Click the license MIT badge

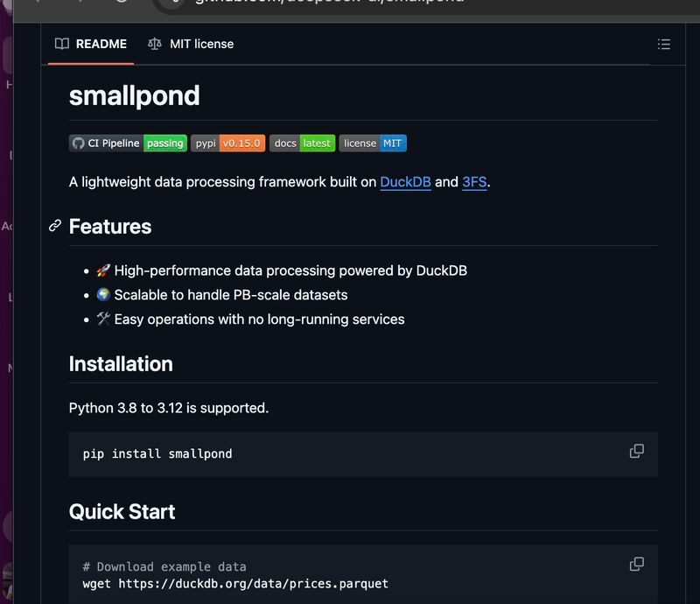pos(373,143)
